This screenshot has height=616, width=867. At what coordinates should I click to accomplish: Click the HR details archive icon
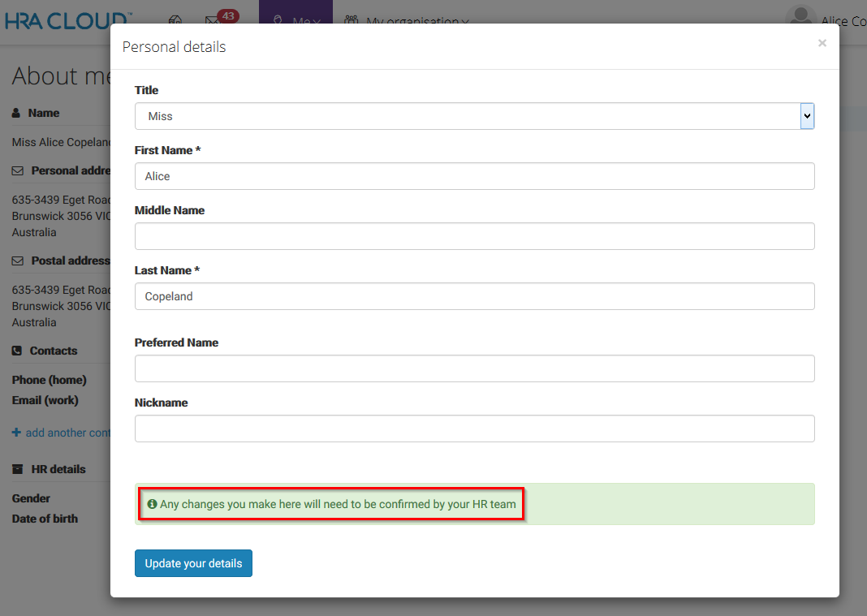18,469
